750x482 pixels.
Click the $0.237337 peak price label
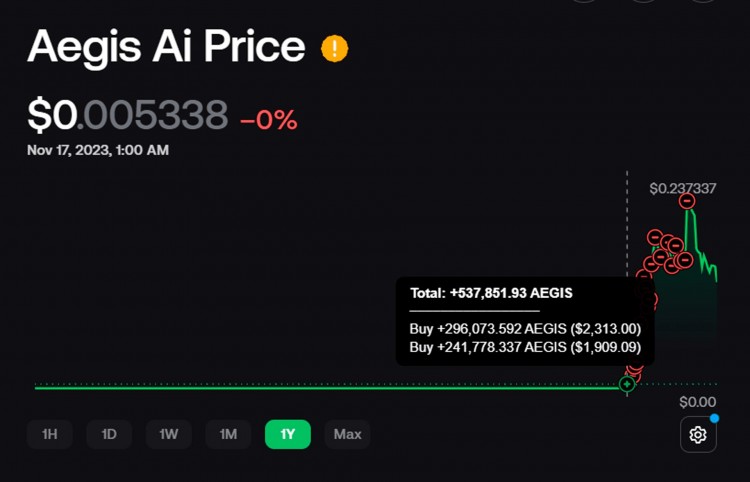[682, 188]
